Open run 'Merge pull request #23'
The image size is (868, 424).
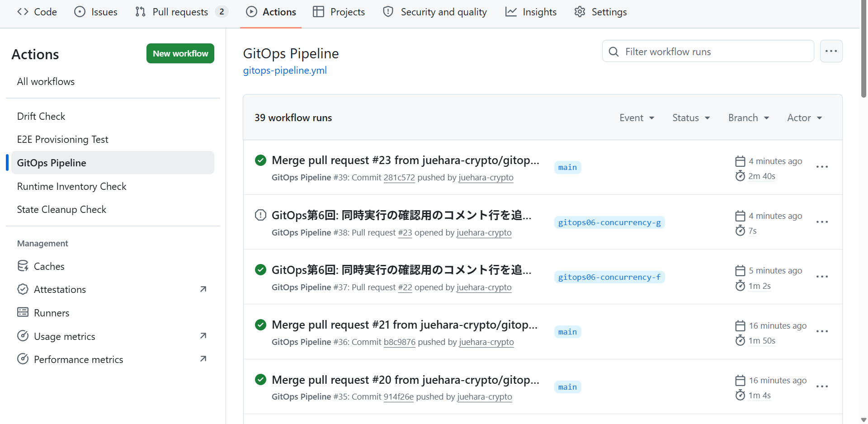406,160
